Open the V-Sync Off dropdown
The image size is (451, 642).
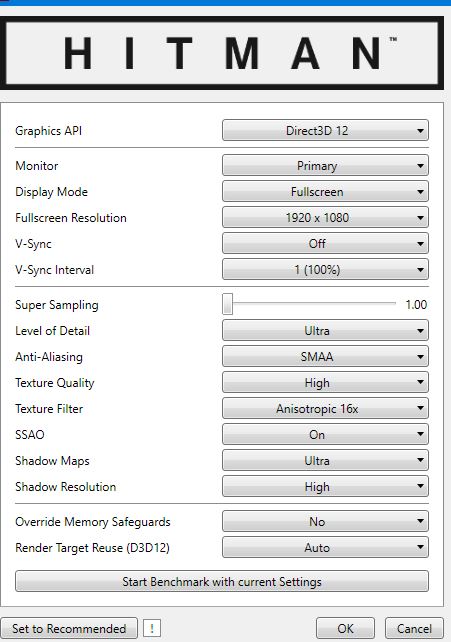coord(325,244)
